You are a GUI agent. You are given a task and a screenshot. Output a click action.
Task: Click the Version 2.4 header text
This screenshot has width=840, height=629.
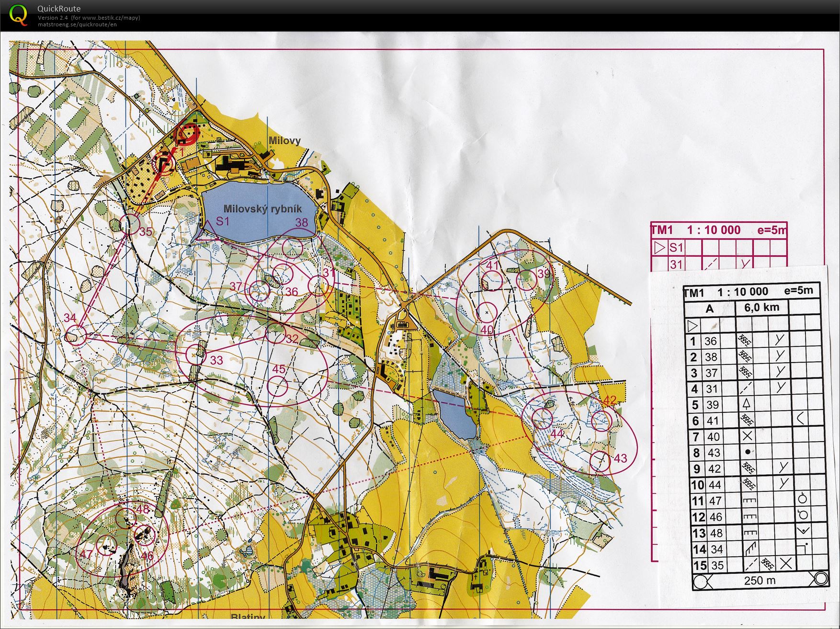tap(89, 18)
